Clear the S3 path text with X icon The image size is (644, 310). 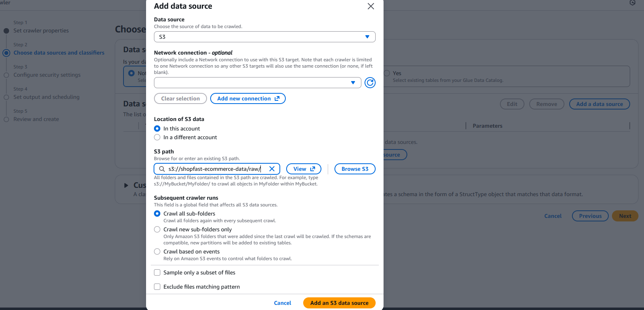click(272, 169)
